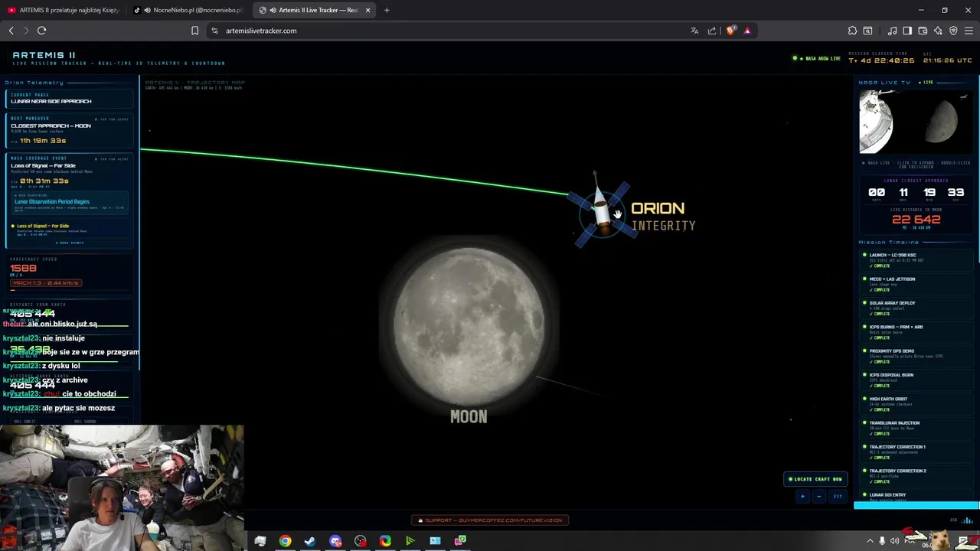980x551 pixels.
Task: Switch to the NocneNiebo.pl TikTok tab
Action: (188, 10)
